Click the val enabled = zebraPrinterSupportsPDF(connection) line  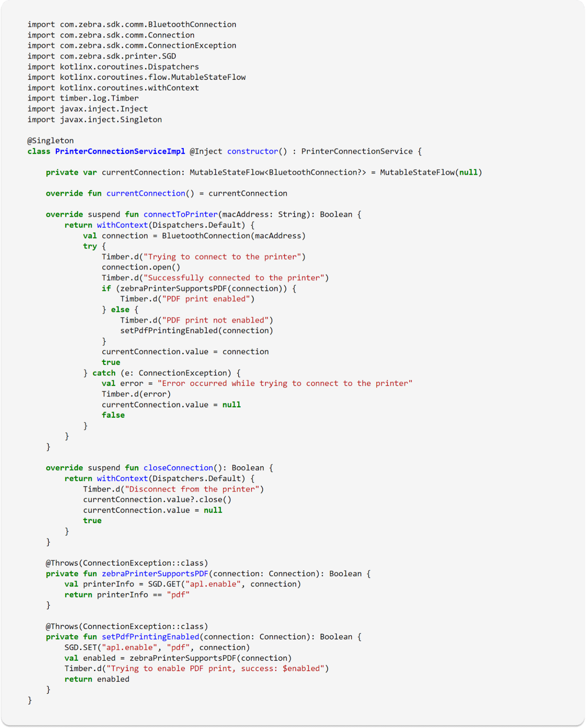(x=178, y=658)
